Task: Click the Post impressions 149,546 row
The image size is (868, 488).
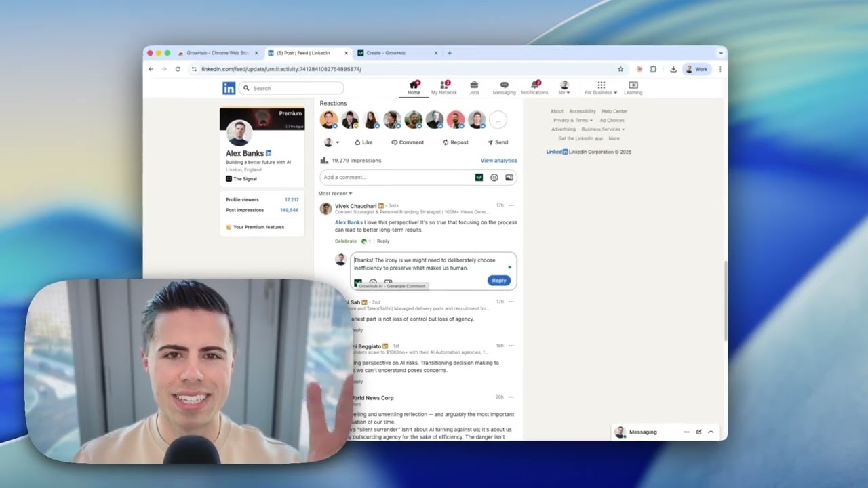Action: pyautogui.click(x=262, y=210)
